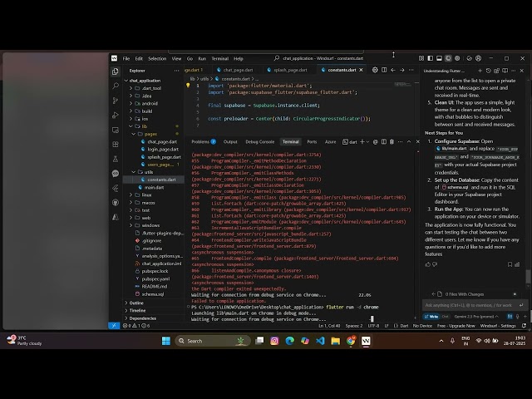The image size is (532, 399).
Task: Add a new terminal
Action: click(x=362, y=142)
